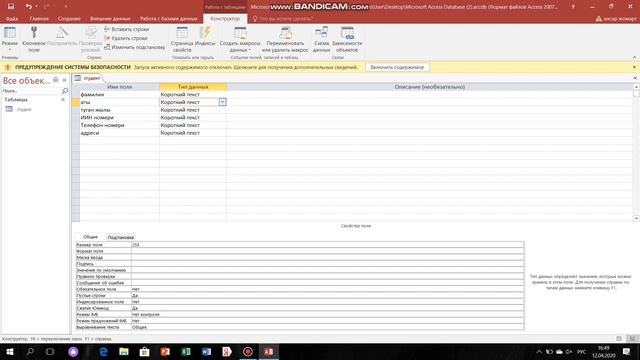The height and width of the screenshot is (360, 640).
Task: Open Страница свойств property sheet
Action: [182, 39]
